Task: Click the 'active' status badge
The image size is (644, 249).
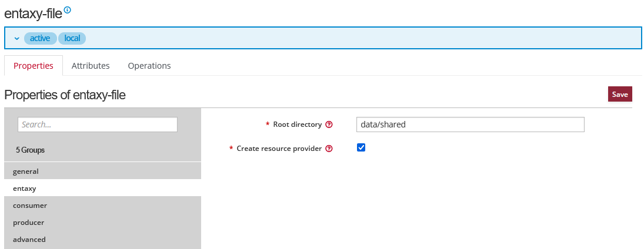Action: [x=40, y=38]
